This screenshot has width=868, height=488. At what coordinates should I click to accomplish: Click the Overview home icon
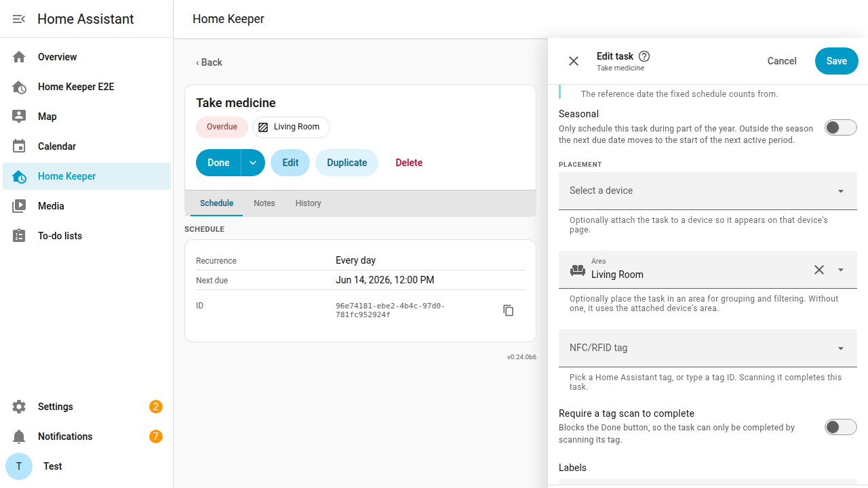point(19,57)
